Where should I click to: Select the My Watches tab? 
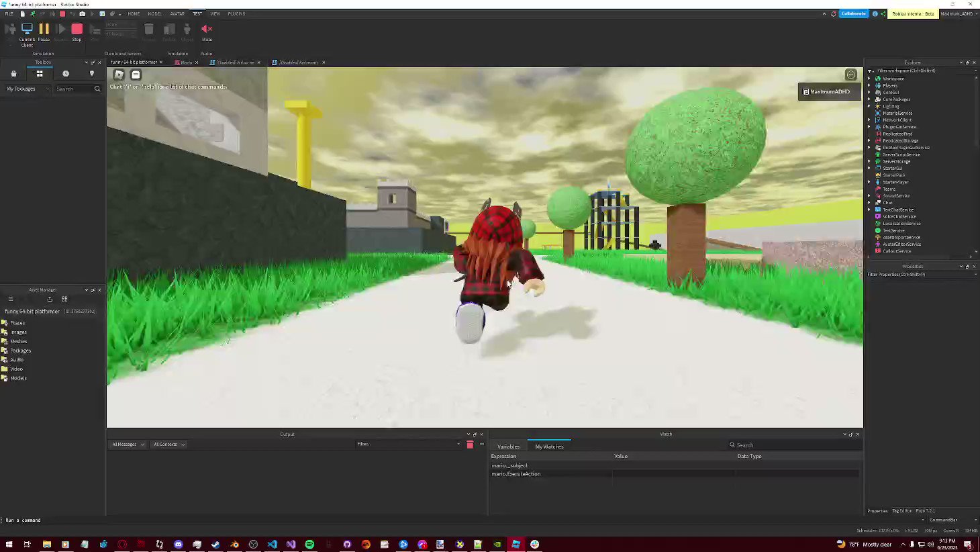[x=549, y=447]
